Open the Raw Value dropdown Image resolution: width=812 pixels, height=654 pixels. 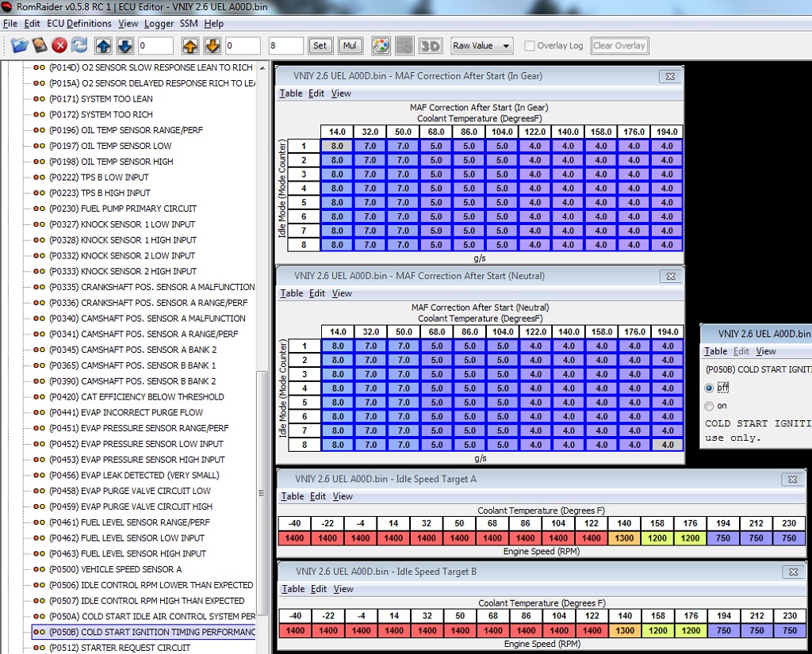coord(481,45)
